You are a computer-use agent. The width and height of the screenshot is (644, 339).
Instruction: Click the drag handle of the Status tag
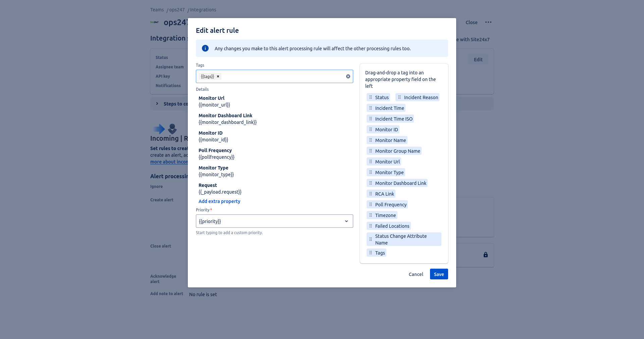coord(371,97)
